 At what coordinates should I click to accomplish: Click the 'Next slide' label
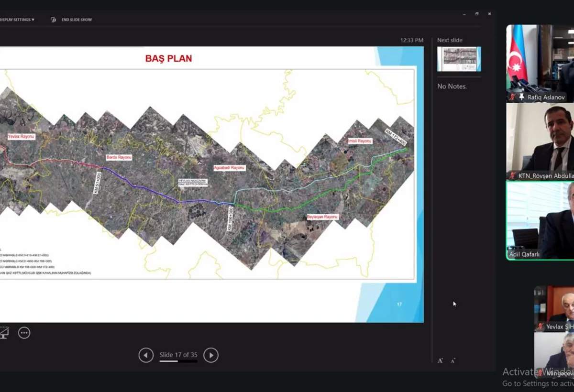[450, 40]
